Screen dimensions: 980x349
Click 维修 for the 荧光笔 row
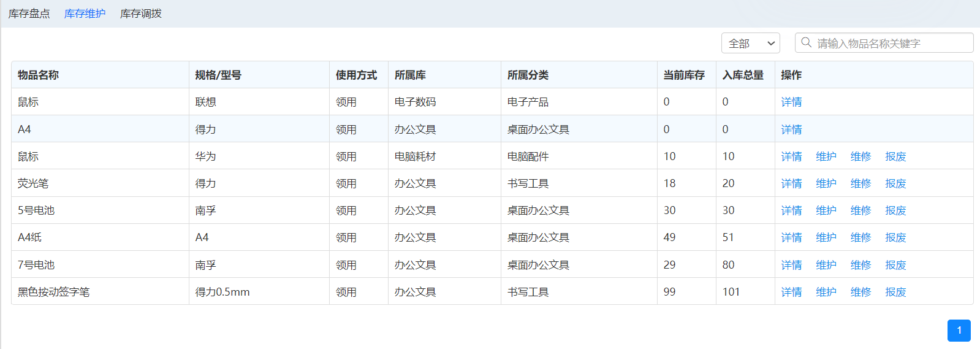[x=860, y=183]
